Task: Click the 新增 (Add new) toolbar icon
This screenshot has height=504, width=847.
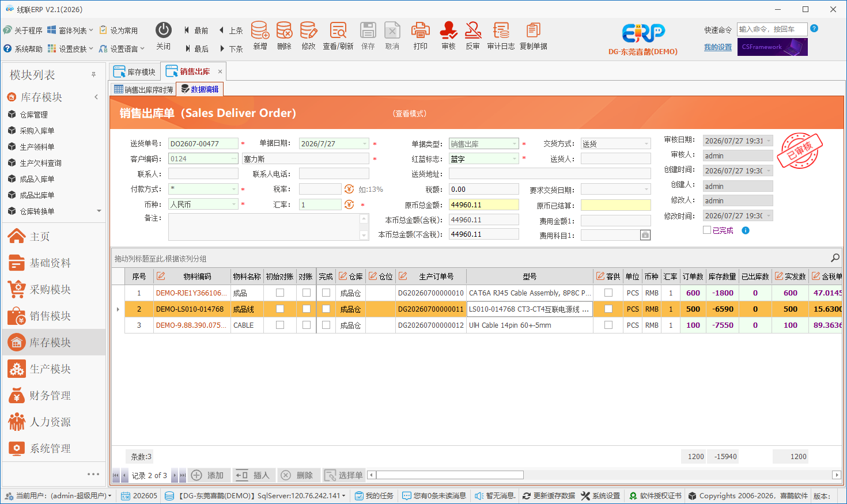Action: click(260, 36)
